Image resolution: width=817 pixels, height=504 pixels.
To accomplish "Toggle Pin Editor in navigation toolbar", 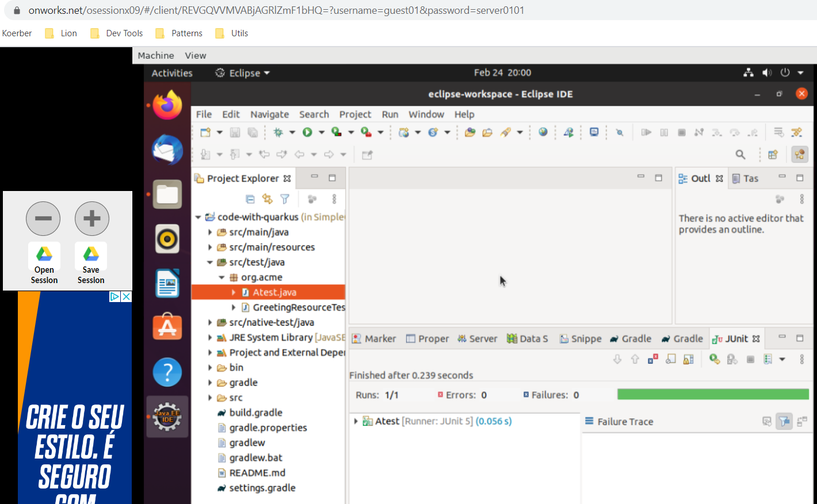I will [x=367, y=154].
